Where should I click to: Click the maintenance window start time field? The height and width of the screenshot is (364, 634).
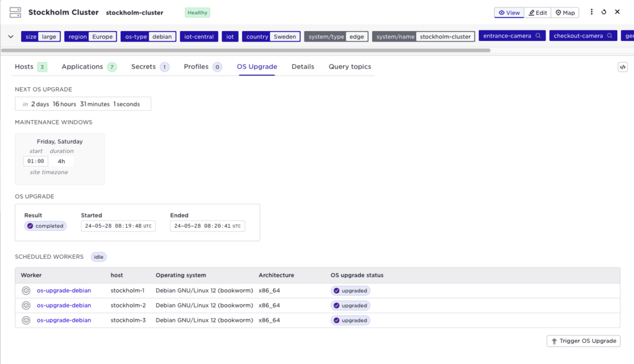36,162
